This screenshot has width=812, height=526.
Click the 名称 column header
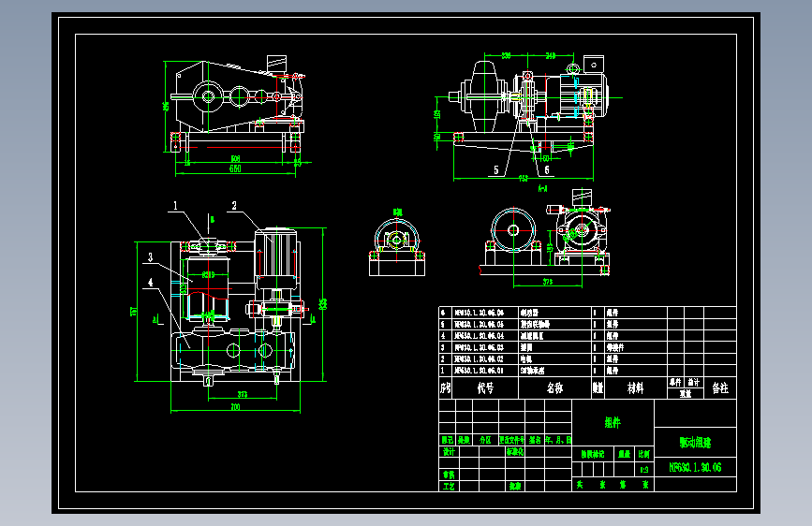tap(554, 387)
